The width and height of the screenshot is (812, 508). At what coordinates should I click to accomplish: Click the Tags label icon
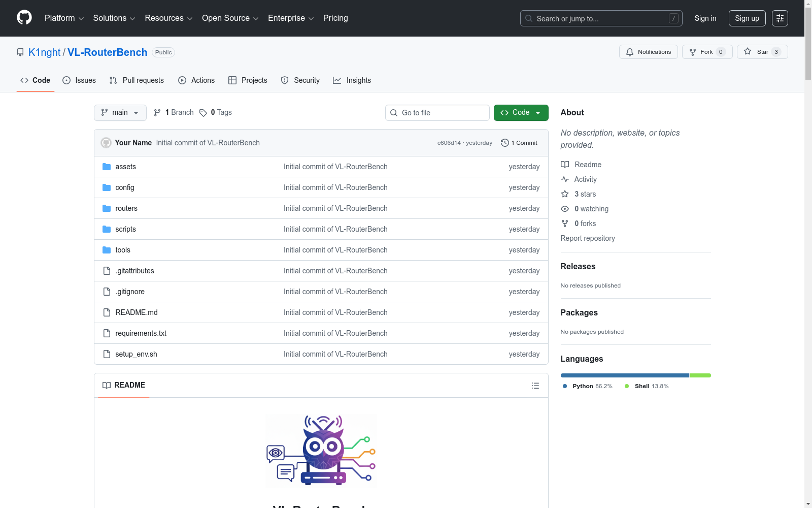[x=203, y=113]
